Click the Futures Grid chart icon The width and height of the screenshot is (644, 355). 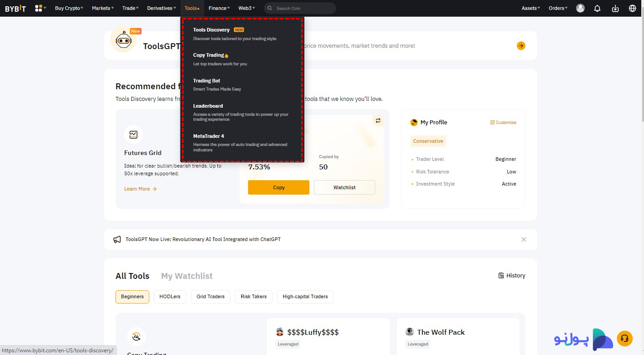point(133,134)
